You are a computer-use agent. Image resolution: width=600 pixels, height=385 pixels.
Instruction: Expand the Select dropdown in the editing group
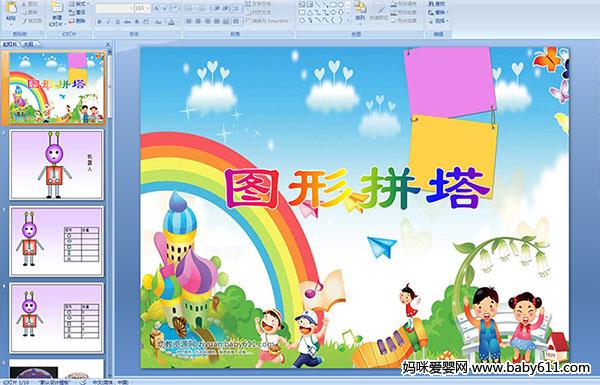439,21
